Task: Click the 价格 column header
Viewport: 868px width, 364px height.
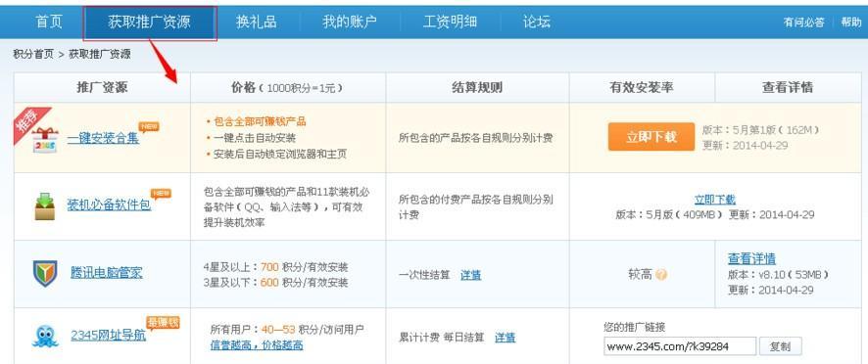Action: [287, 87]
